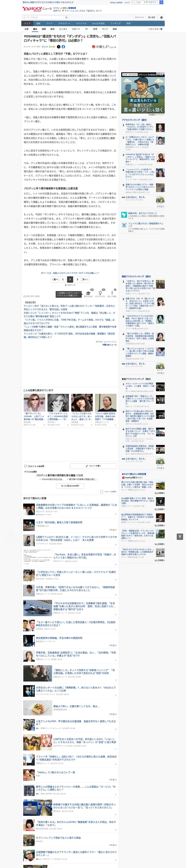Open the エキスパート main tab
Screen dimensions: 186x868
pos(64,24)
